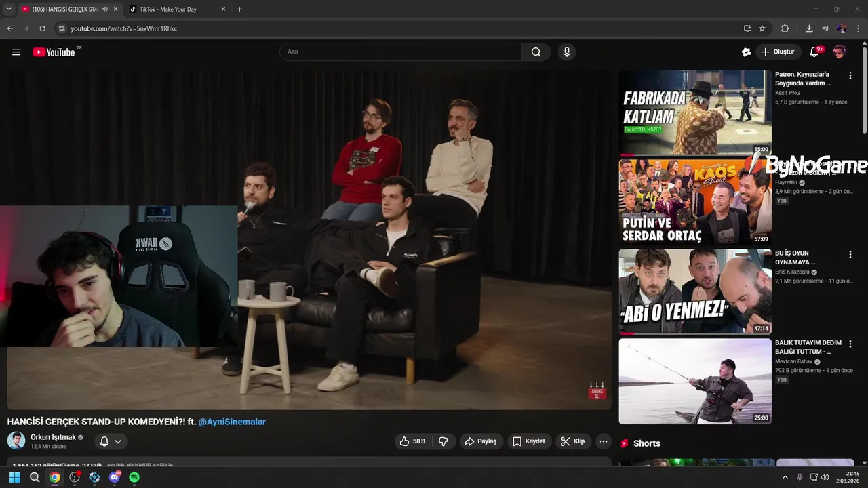
Task: Click the Abone Ol subscribe watermark in video
Action: click(x=597, y=390)
